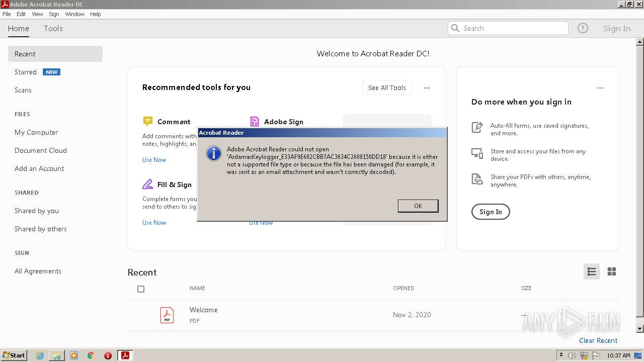
Task: Click the share PDFs icon
Action: (x=477, y=179)
